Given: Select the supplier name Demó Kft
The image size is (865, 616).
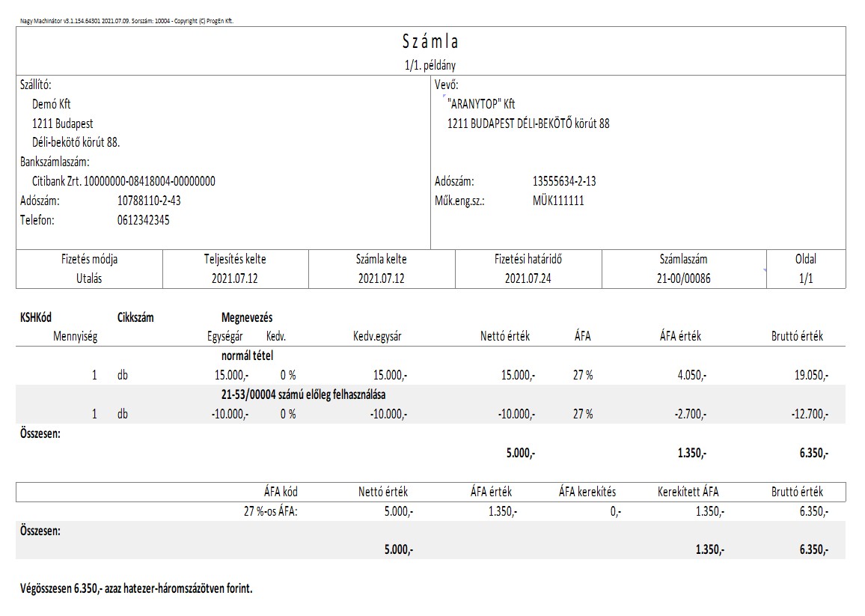Looking at the screenshot, I should click(x=52, y=104).
